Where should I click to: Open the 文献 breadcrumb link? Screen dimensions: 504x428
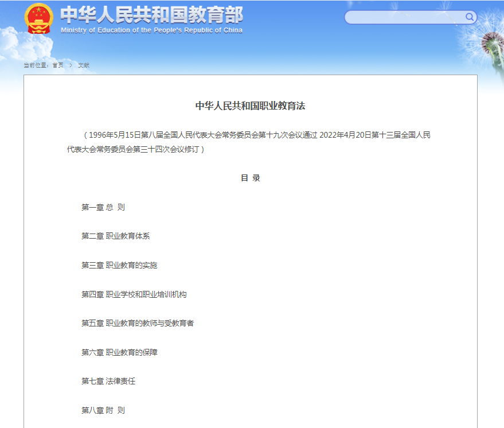tap(84, 65)
